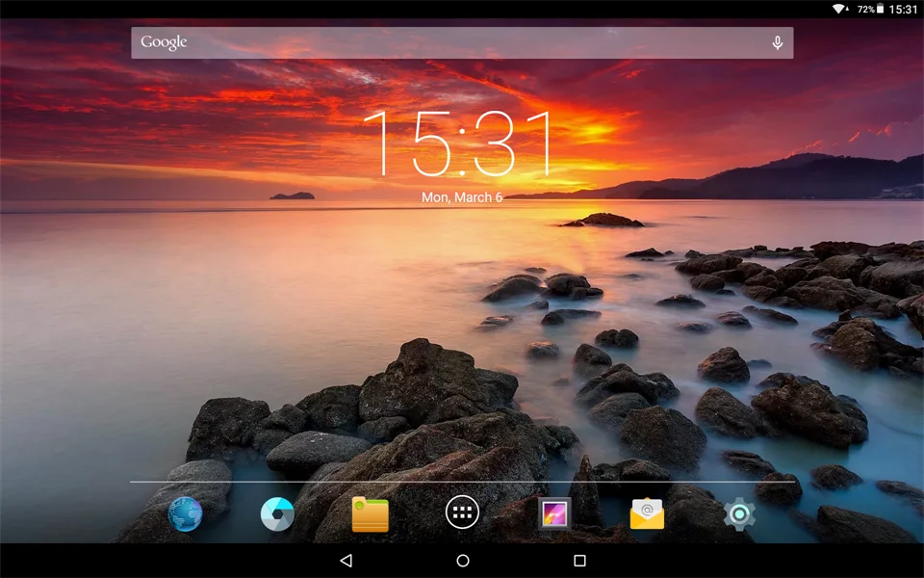Open the yellow File Manager folder app
This screenshot has height=578, width=924.
coord(370,514)
